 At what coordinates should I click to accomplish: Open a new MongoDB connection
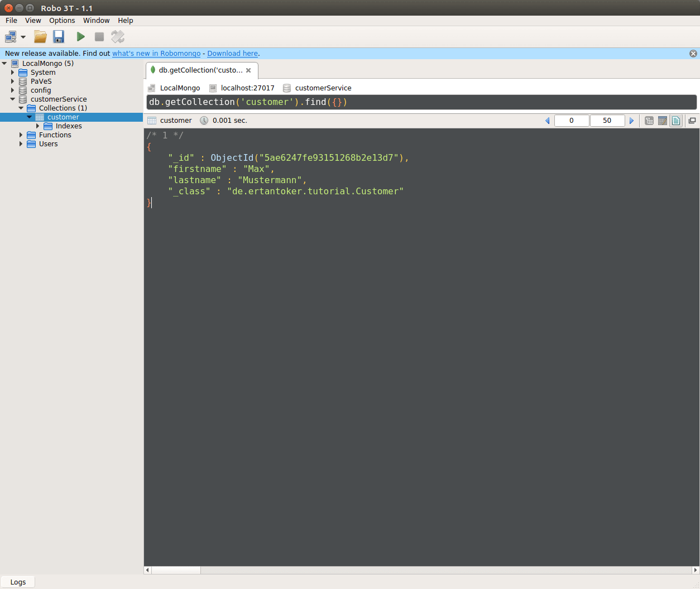11,36
